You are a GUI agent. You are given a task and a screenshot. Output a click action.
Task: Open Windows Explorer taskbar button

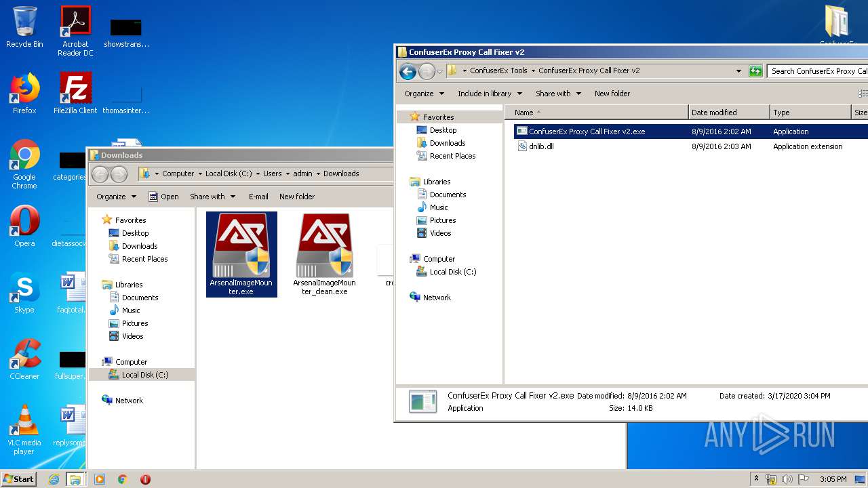click(x=75, y=479)
